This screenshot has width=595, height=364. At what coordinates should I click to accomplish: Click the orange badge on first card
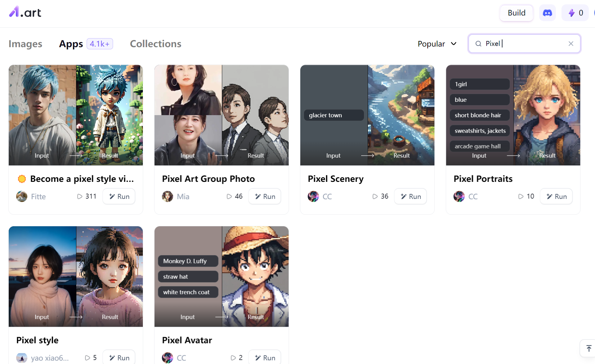[x=22, y=179]
